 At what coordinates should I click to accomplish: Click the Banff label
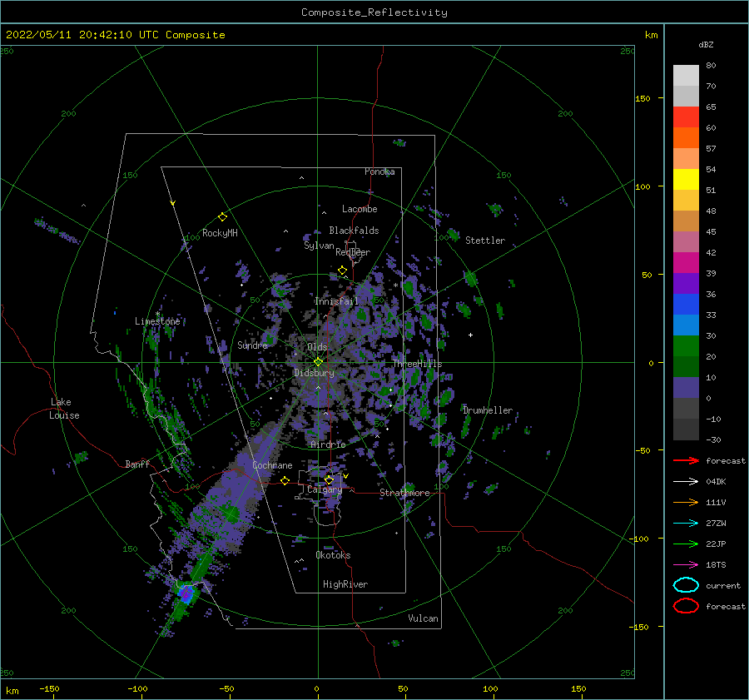[x=137, y=464]
